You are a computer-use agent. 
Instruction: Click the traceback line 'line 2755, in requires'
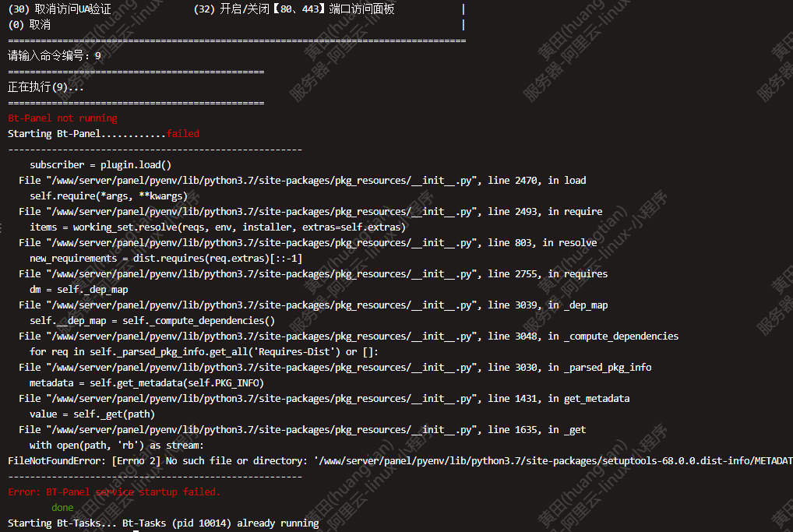tap(313, 274)
